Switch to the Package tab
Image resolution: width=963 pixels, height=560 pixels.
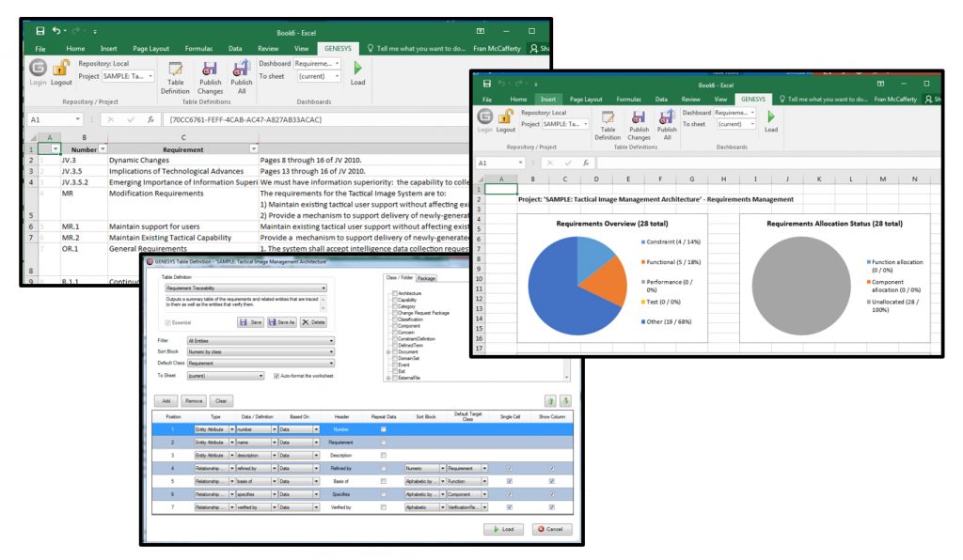click(427, 278)
